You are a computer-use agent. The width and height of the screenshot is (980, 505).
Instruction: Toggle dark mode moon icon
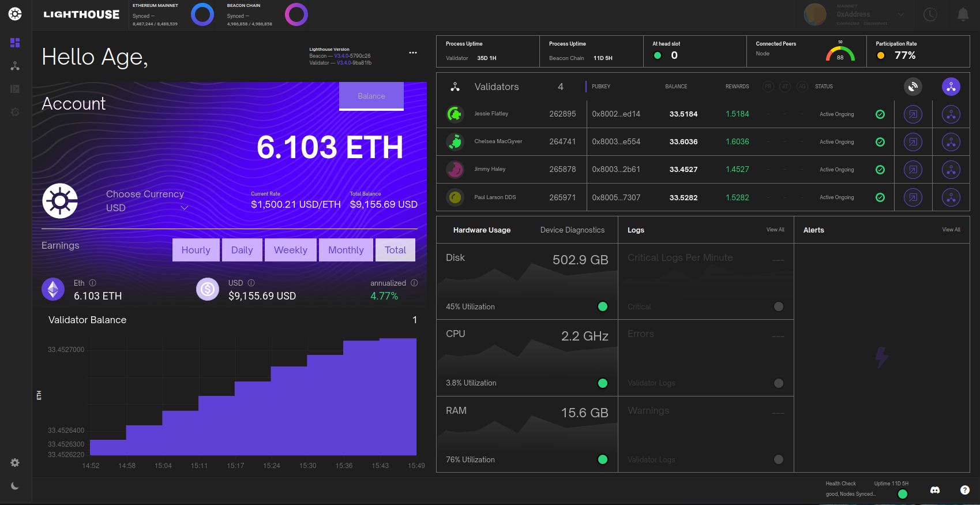(15, 486)
